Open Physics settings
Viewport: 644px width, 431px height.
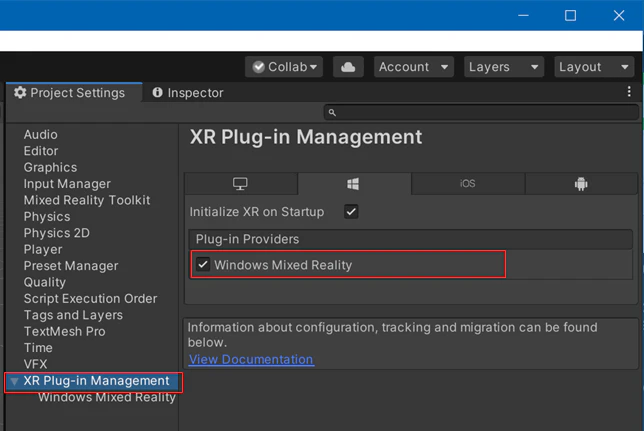point(47,217)
